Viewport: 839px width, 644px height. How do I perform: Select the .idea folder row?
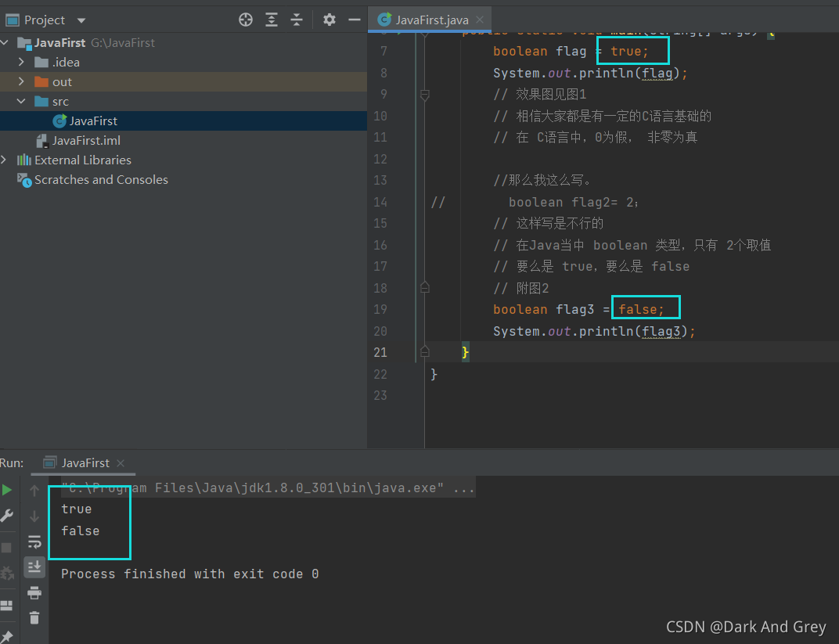pos(183,62)
